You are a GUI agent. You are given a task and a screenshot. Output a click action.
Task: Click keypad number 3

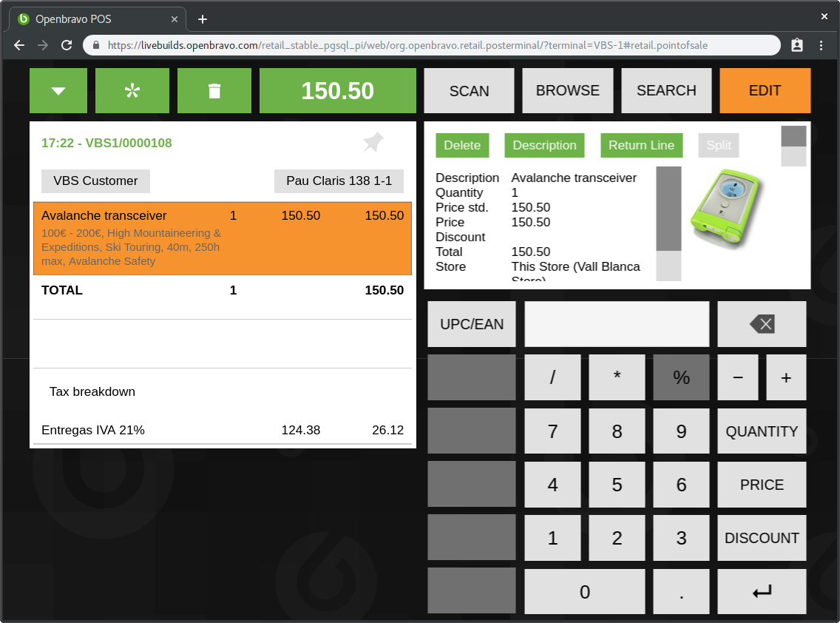681,538
